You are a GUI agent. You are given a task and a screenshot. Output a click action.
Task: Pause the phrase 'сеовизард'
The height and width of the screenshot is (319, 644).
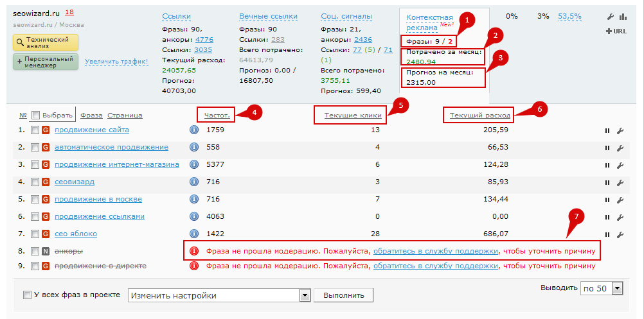point(607,182)
